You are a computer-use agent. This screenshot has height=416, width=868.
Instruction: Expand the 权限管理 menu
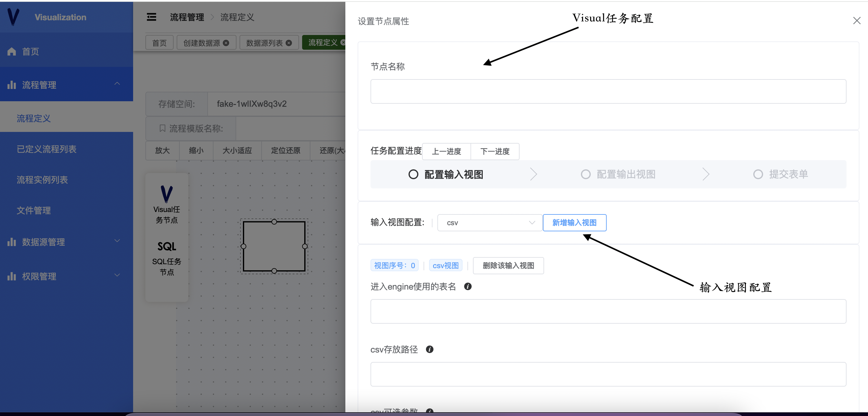117,275
